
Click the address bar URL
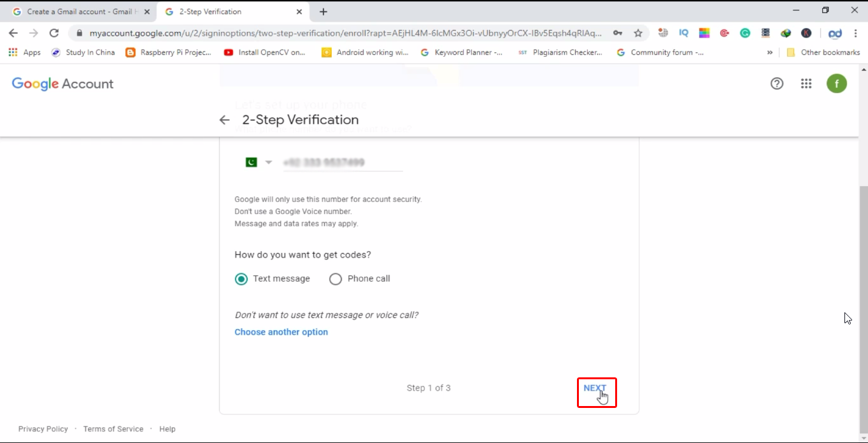(x=345, y=33)
